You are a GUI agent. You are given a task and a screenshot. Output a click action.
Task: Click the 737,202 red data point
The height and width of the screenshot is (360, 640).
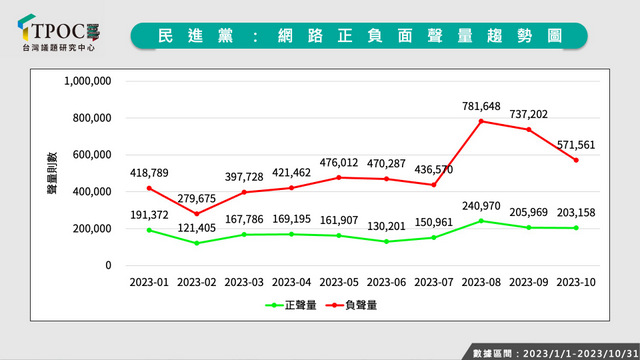click(529, 130)
